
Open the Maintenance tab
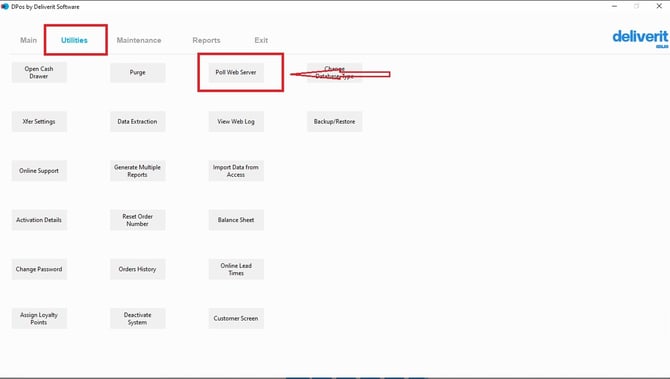139,40
